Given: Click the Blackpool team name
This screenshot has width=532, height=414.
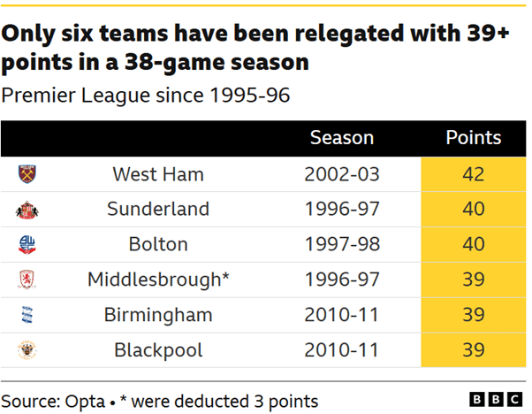Looking at the screenshot, I should [x=158, y=350].
